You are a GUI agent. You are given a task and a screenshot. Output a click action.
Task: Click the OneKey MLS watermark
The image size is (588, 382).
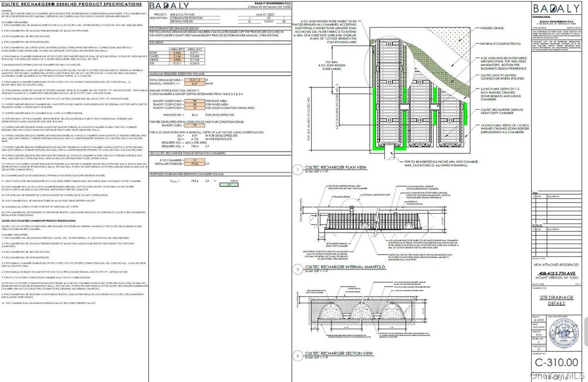(558, 375)
